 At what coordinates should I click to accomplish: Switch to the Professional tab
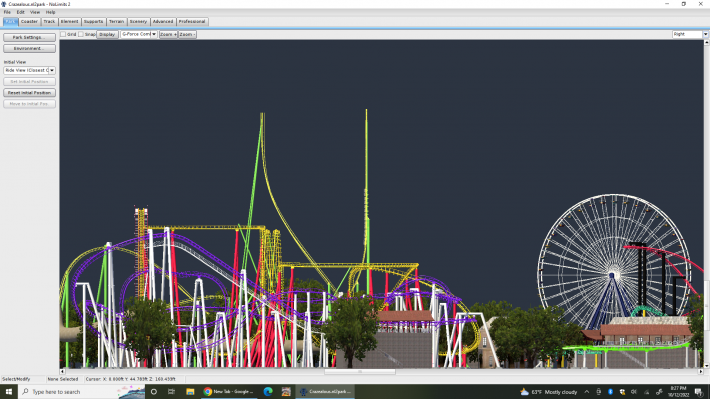[192, 21]
